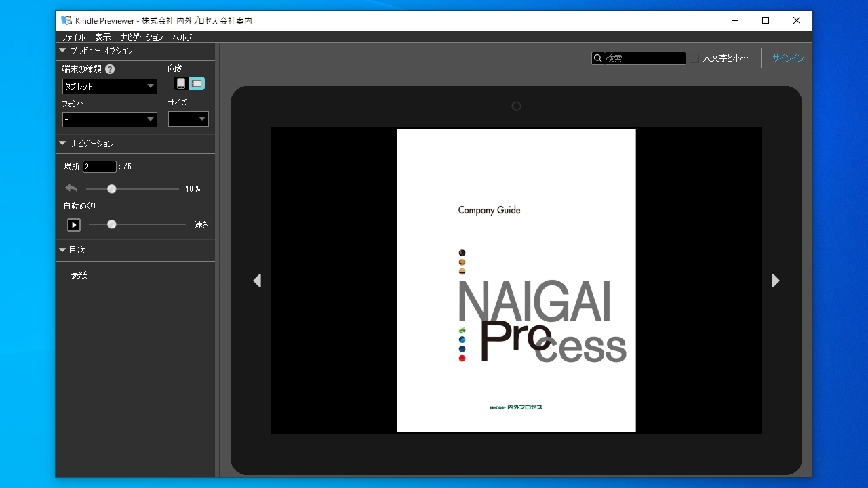Image resolution: width=868 pixels, height=488 pixels.
Task: Toggle the match case checkbox
Action: point(694,58)
